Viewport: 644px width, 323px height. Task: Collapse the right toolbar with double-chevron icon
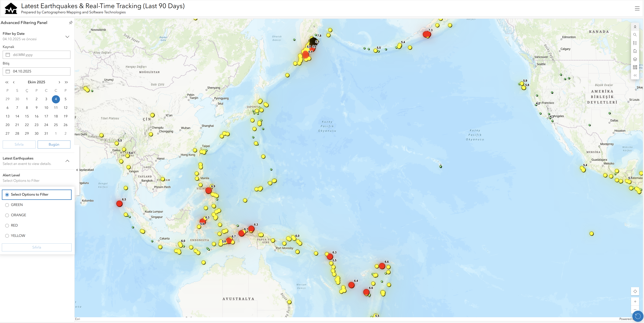[635, 75]
